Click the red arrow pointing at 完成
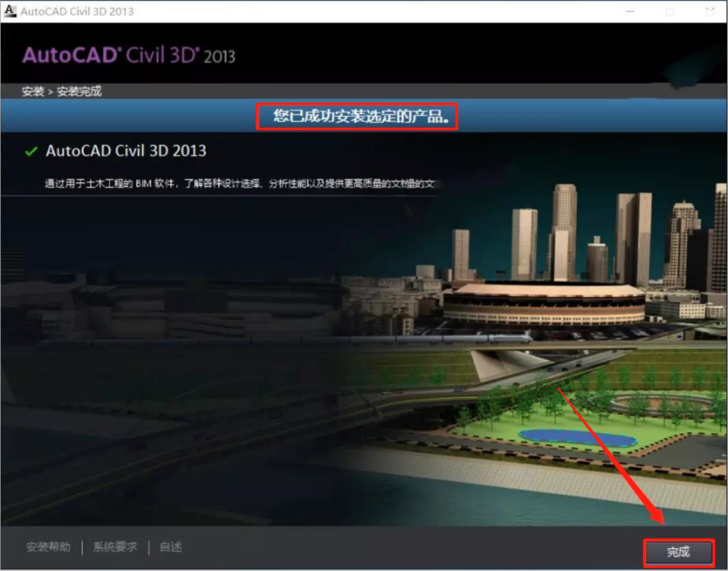This screenshot has height=571, width=728. point(612,455)
